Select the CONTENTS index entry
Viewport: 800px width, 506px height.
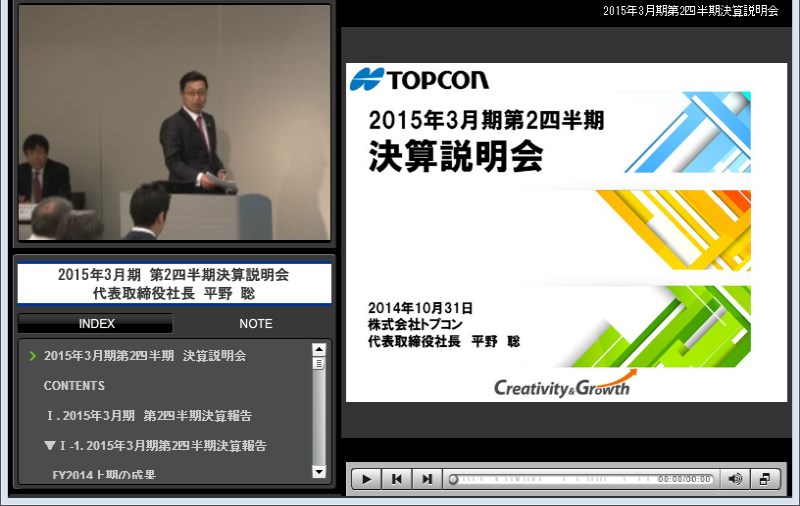tap(74, 386)
